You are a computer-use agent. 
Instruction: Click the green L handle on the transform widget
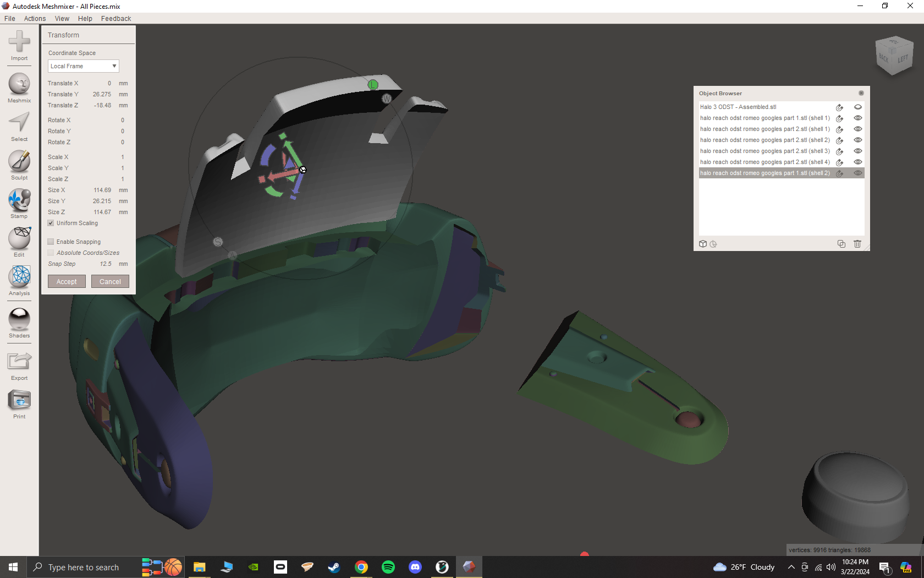coord(373,85)
